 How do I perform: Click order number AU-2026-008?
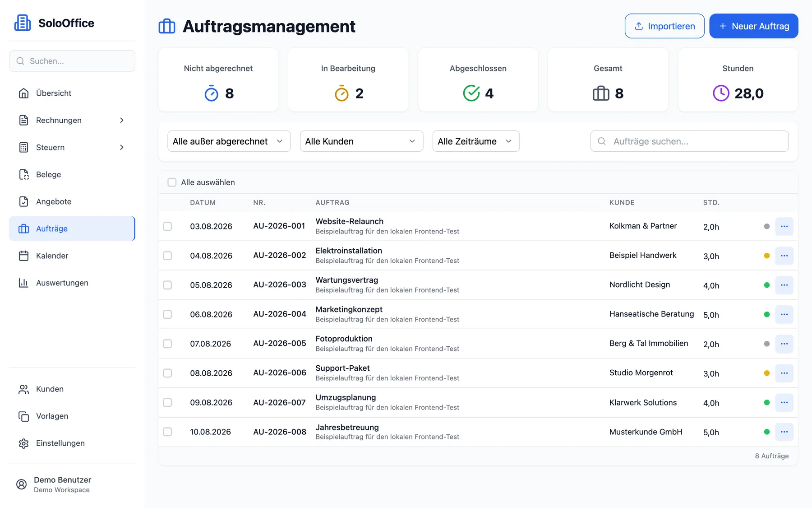[x=280, y=432]
